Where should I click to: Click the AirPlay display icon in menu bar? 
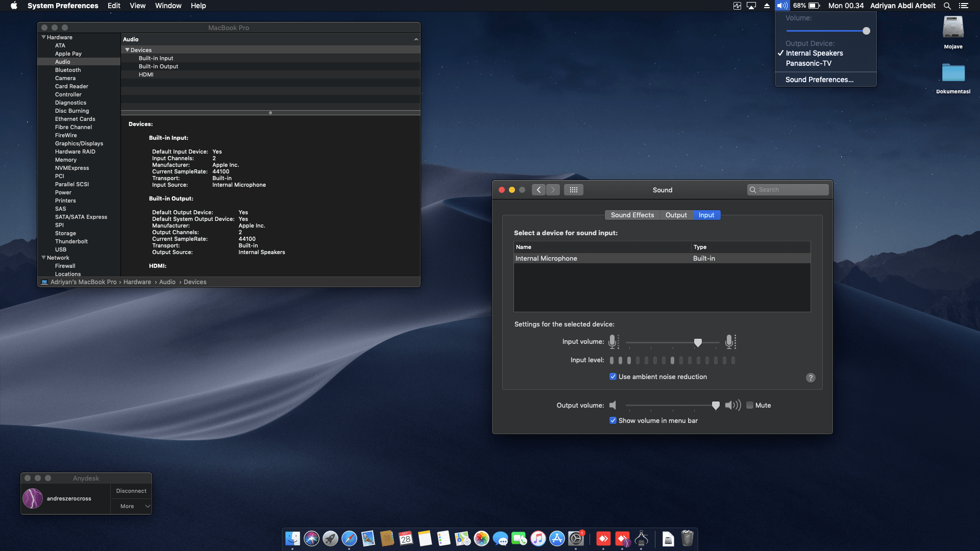click(751, 6)
